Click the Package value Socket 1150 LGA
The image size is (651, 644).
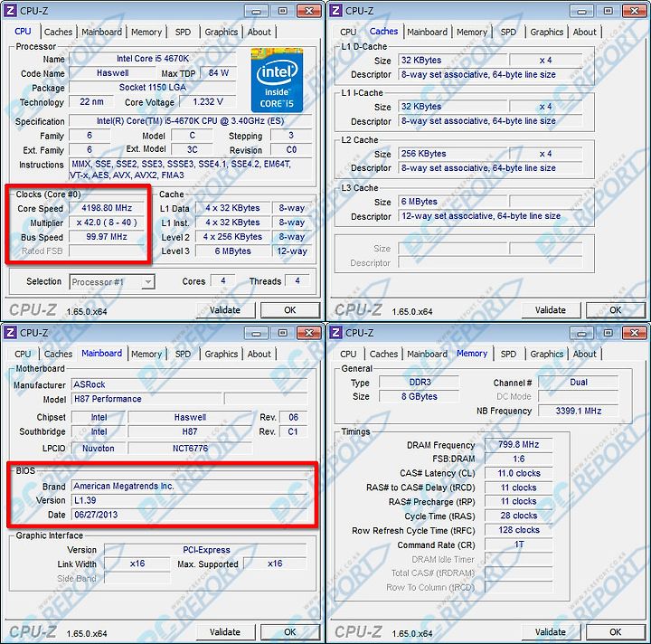pos(153,87)
